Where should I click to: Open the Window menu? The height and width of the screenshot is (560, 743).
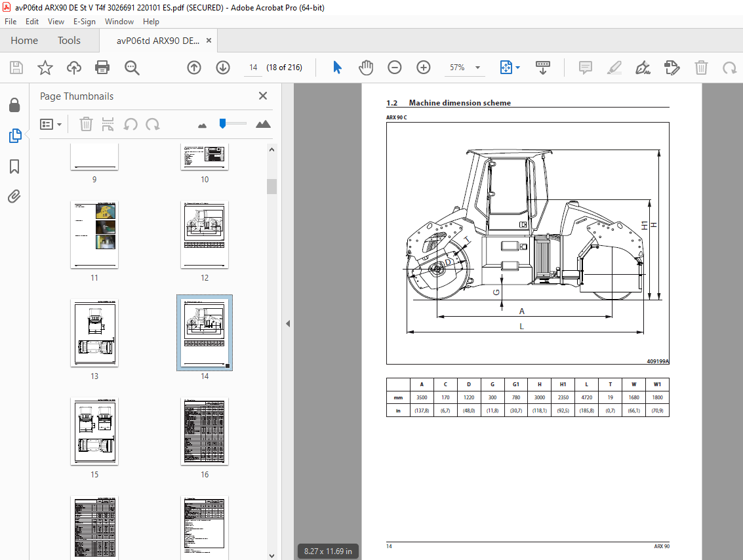119,22
